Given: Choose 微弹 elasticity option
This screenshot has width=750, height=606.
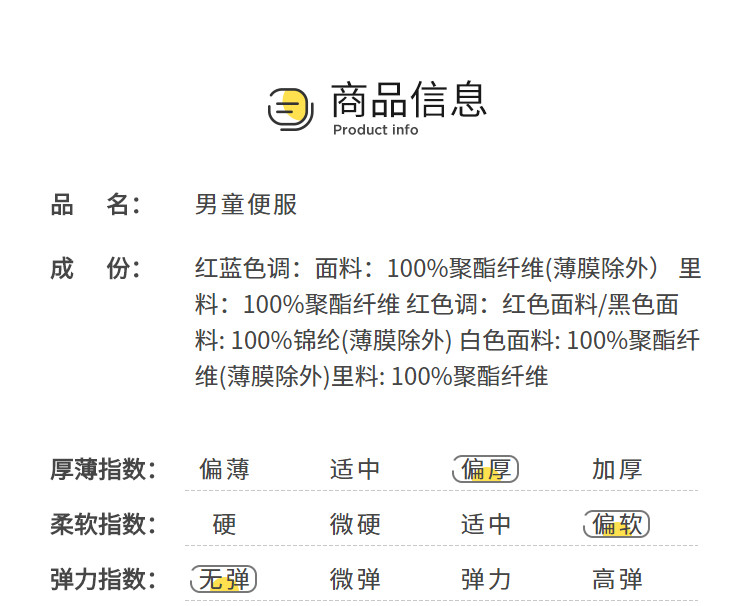Looking at the screenshot, I should [x=355, y=579].
